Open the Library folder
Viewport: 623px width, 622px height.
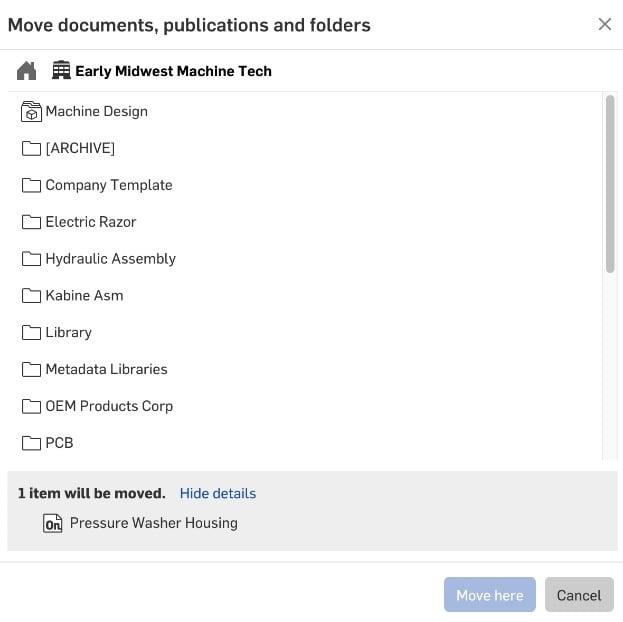click(68, 332)
